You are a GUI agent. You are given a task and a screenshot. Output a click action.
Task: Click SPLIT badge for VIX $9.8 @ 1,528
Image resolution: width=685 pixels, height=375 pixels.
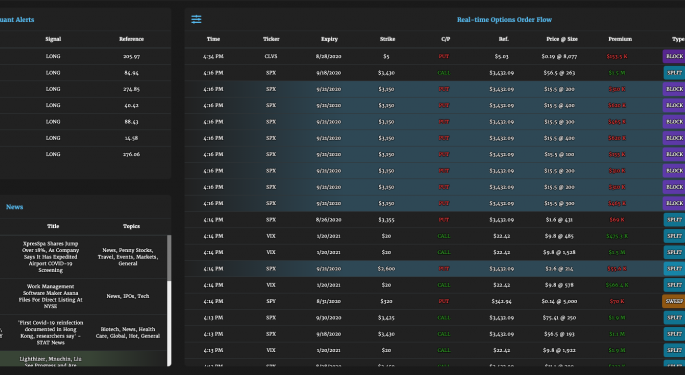click(x=674, y=252)
